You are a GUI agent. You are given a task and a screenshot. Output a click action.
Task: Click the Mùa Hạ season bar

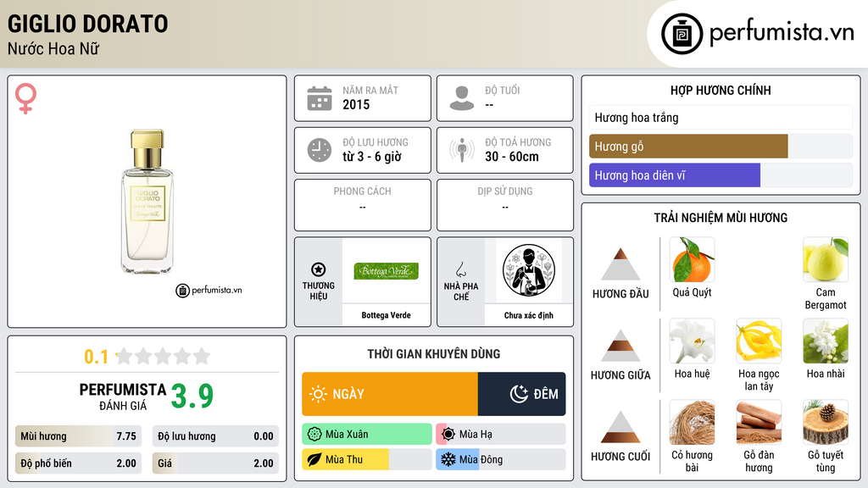tap(501, 435)
